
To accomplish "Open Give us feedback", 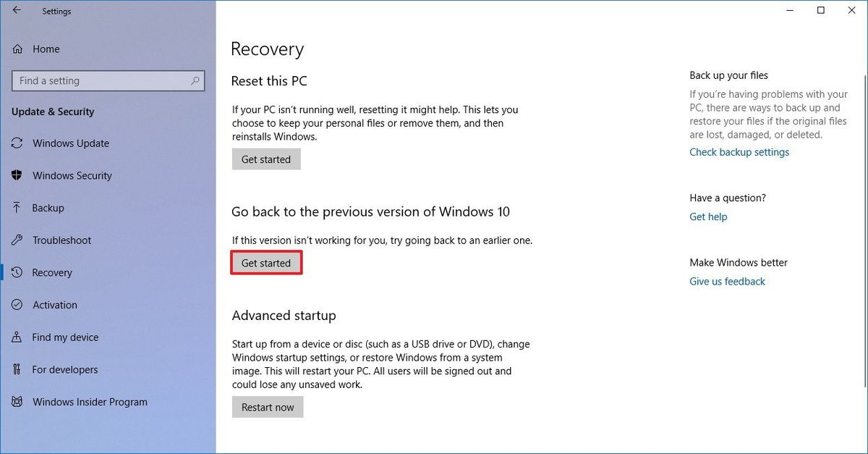I will (727, 281).
